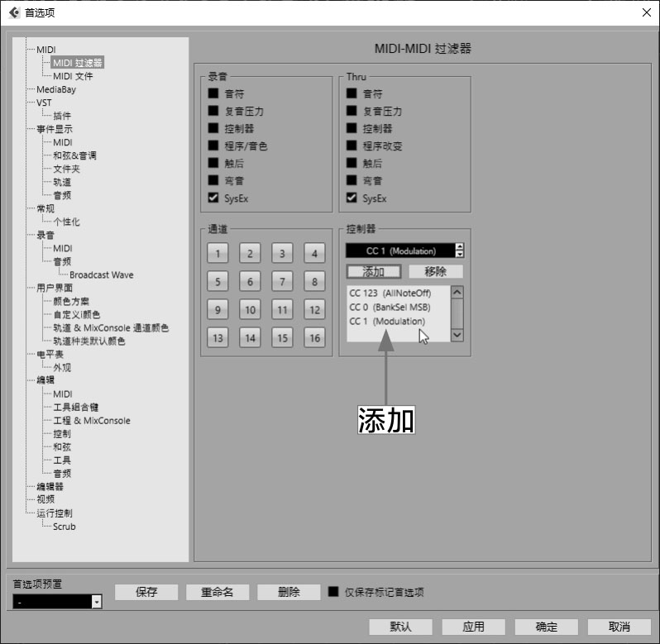Toggle MIDI channel 15 button
Screen dimensions: 660x644
[282, 338]
